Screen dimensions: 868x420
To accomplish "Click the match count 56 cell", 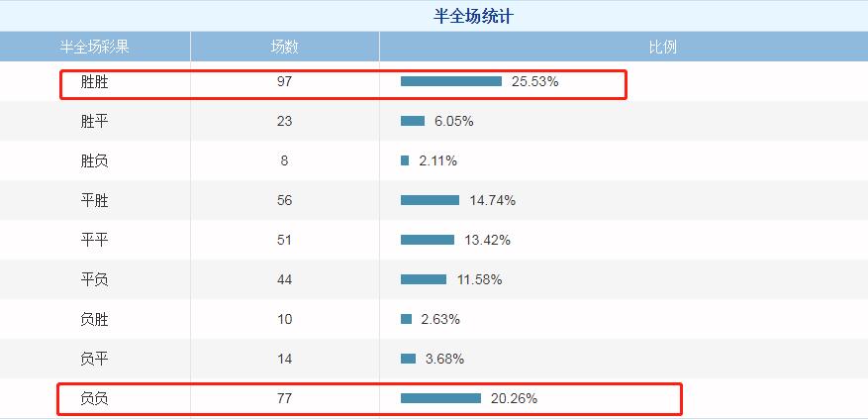I will coord(285,200).
